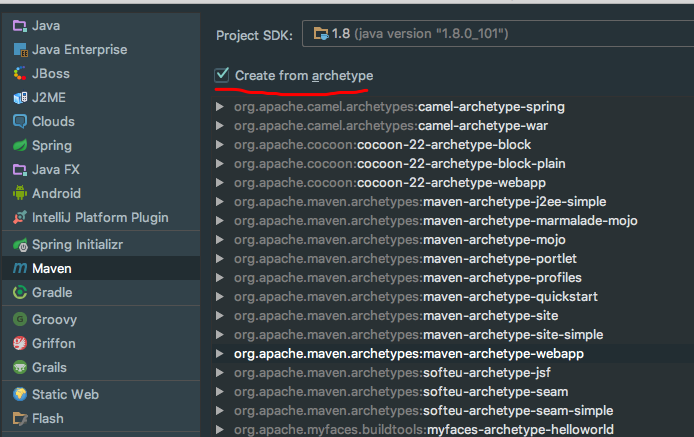
Task: Click the Create from archetype label
Action: tap(304, 76)
